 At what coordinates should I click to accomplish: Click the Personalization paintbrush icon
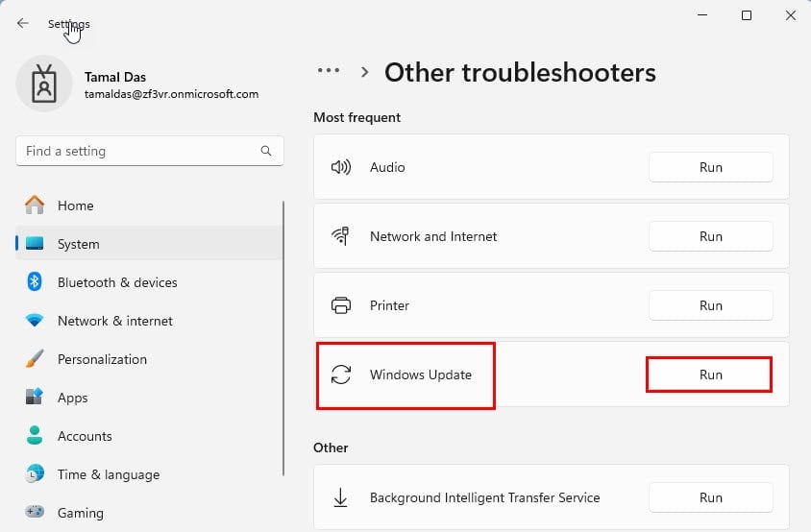[x=35, y=359]
